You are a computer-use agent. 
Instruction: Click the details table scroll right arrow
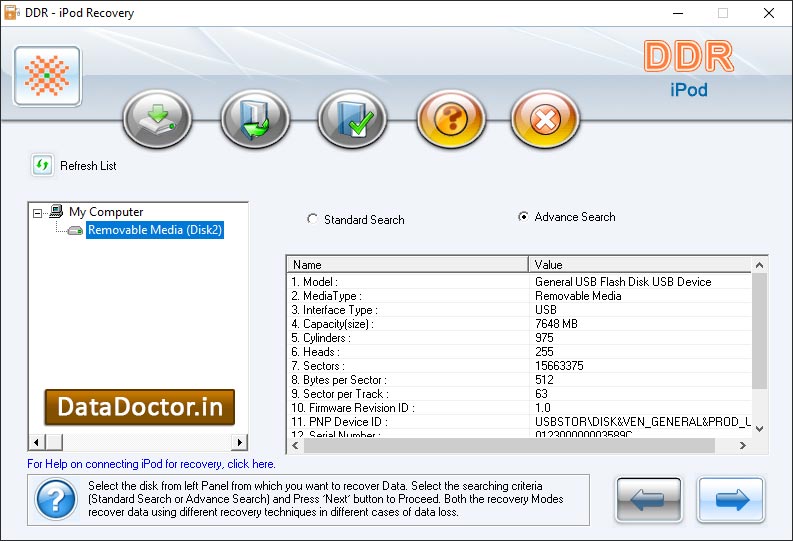coord(743,445)
